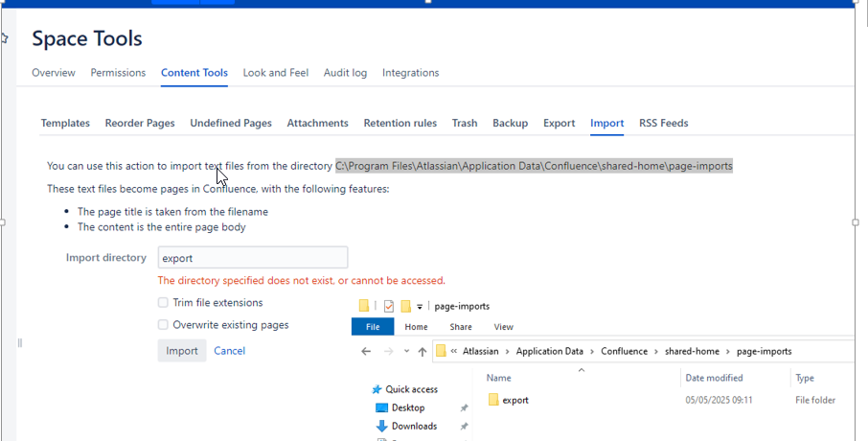Open the Backup sub-tab
The image size is (868, 441).
click(x=511, y=123)
